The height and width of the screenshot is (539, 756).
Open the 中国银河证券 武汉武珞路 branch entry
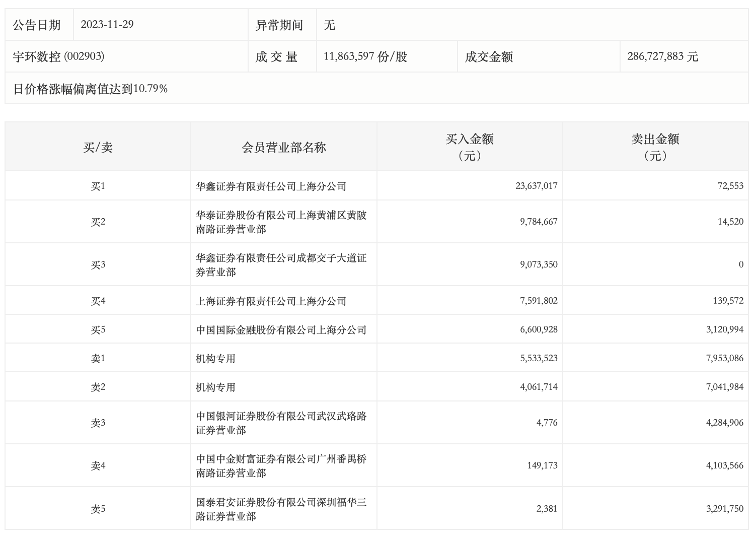[281, 423]
